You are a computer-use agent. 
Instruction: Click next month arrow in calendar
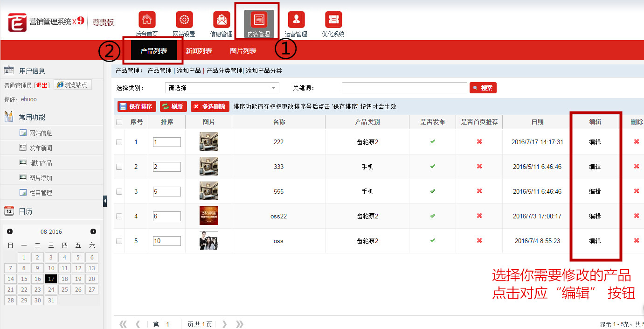pyautogui.click(x=93, y=231)
